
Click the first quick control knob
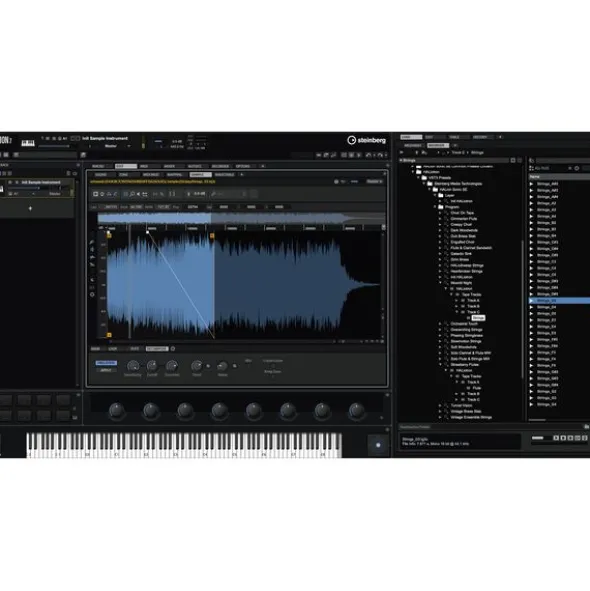[116, 410]
